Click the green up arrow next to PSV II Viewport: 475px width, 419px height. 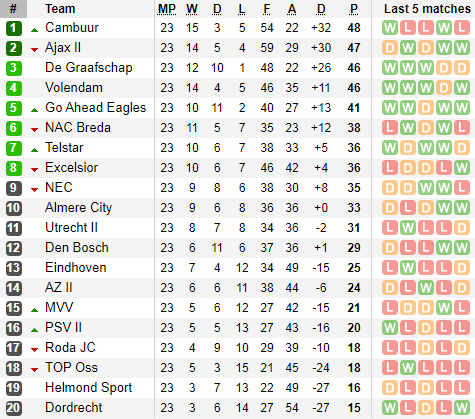point(34,330)
